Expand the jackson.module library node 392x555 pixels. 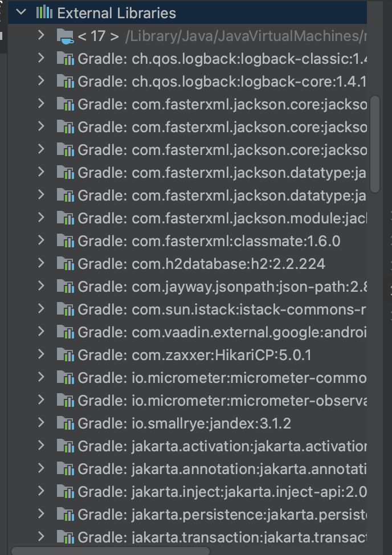coord(41,217)
